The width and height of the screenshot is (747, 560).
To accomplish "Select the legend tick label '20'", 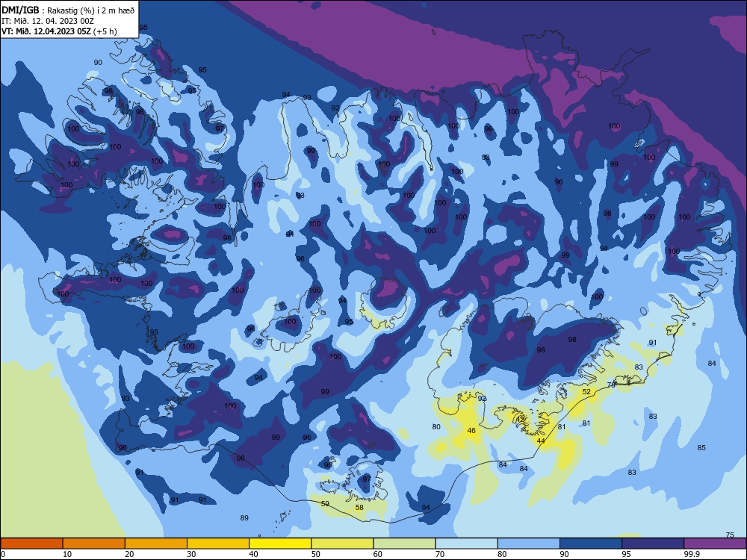I will click(129, 554).
